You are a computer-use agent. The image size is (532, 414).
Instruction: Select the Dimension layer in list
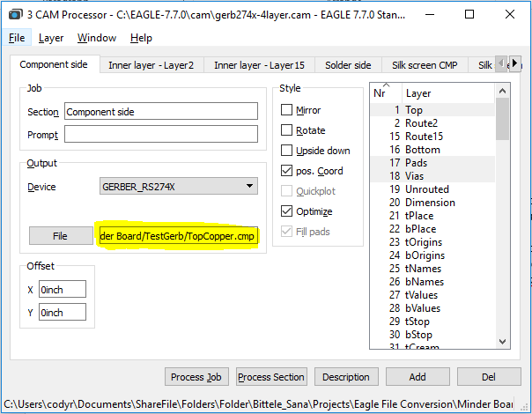point(430,203)
